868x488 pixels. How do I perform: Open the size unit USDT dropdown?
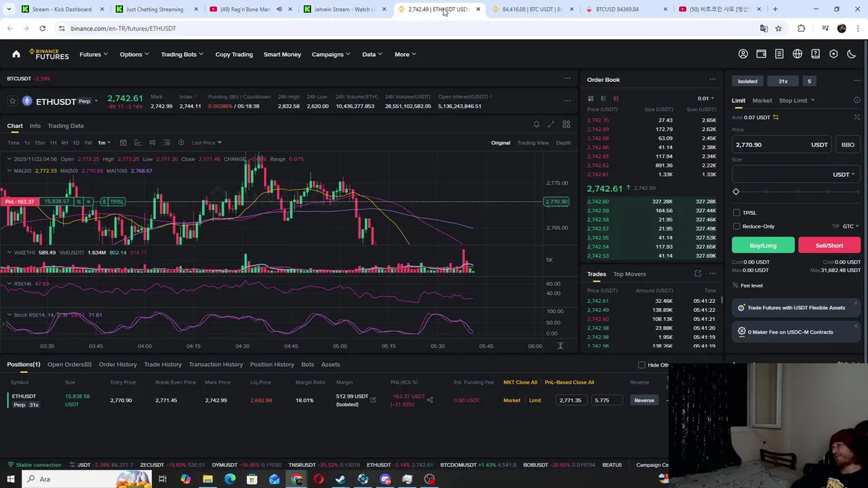(843, 174)
